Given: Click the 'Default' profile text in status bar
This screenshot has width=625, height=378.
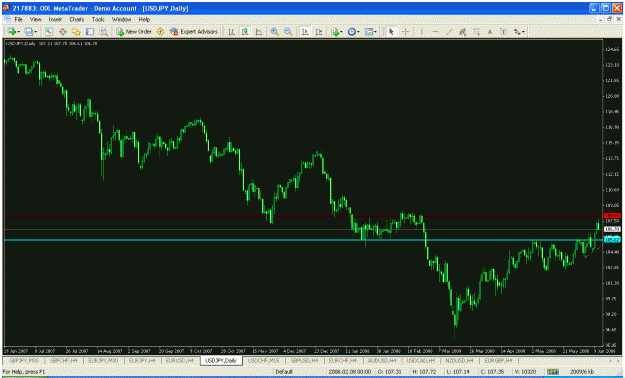Looking at the screenshot, I should click(x=284, y=372).
